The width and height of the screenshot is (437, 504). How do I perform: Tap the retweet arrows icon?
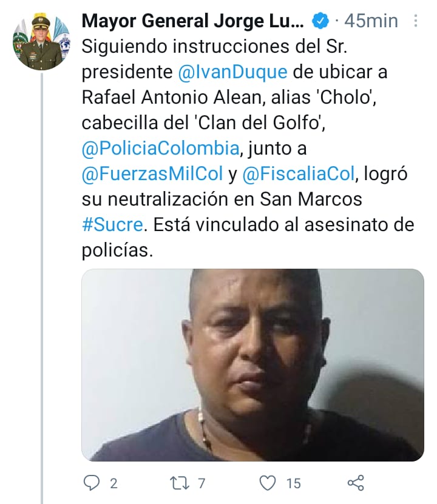[x=179, y=483]
